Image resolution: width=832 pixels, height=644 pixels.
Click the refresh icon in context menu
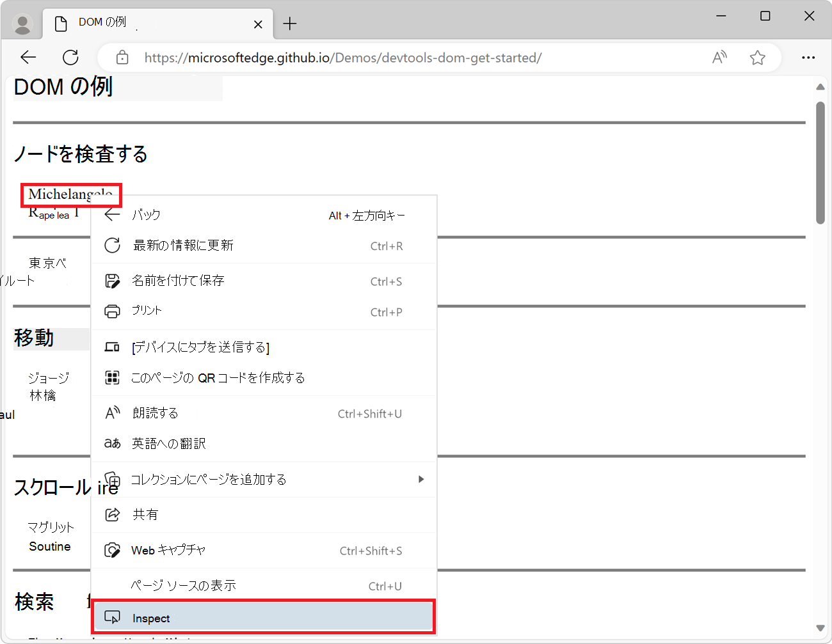113,246
